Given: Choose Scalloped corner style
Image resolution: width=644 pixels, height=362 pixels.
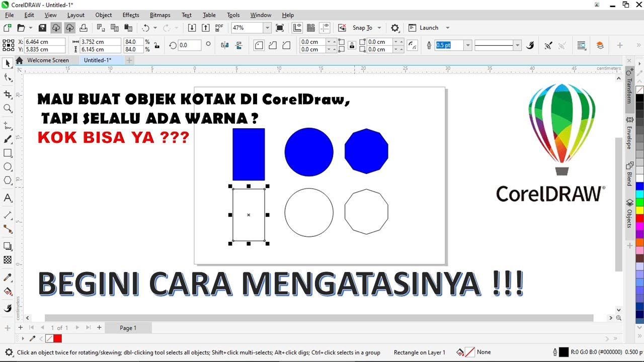Looking at the screenshot, I should coord(273,45).
